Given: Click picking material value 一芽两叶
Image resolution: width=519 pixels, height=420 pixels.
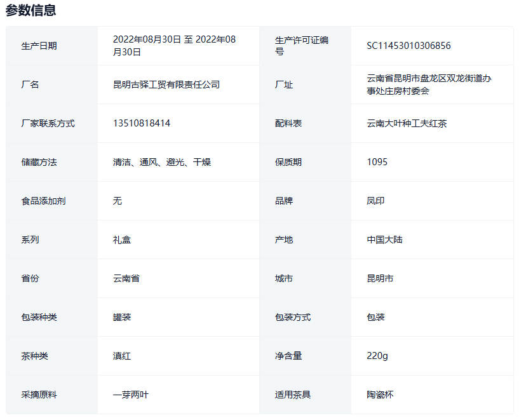Looking at the screenshot, I should click(131, 395).
